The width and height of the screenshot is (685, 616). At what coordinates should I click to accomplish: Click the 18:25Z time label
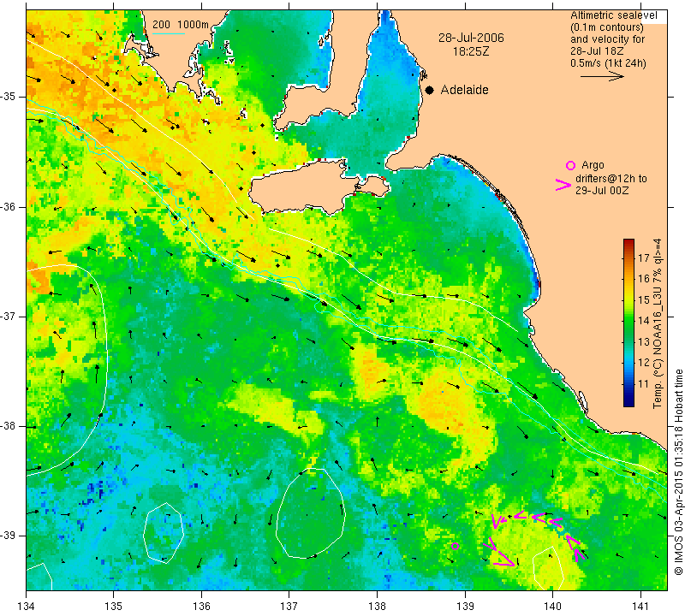click(x=471, y=51)
